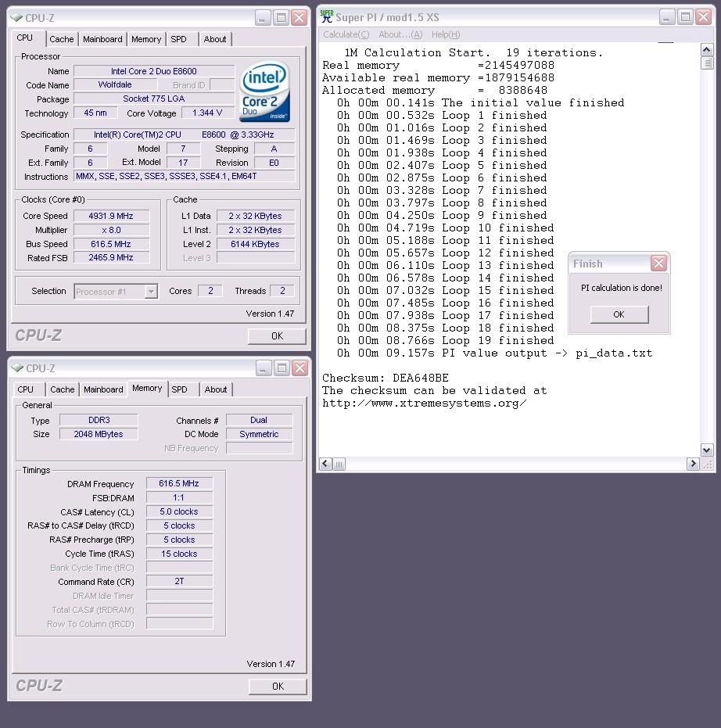Click the xtremesystems.org URL text
Screen dimensions: 721x728
click(x=425, y=403)
